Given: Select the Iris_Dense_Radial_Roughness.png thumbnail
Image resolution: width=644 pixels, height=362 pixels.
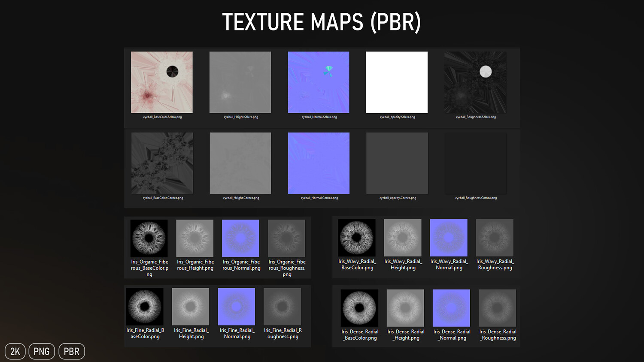Looking at the screenshot, I should tap(497, 308).
